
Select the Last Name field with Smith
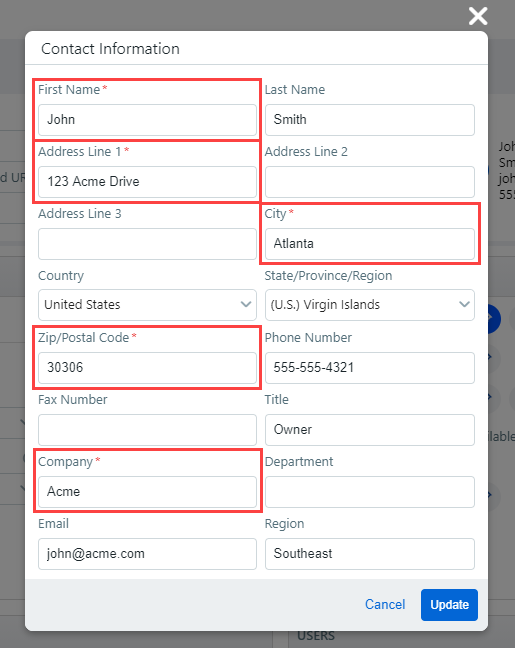pos(370,120)
